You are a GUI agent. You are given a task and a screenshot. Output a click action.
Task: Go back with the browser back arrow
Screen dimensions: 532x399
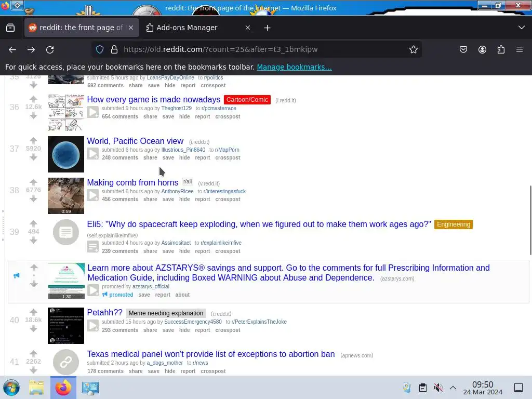[12, 49]
